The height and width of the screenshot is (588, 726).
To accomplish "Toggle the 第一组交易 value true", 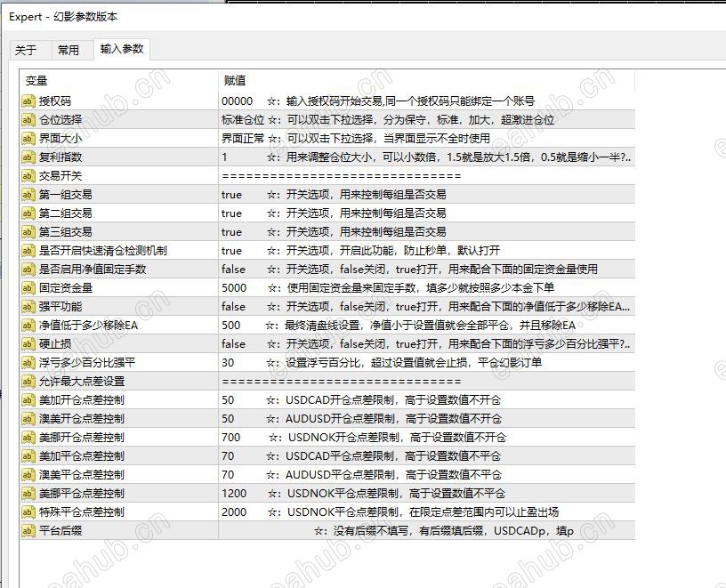I will [231, 195].
